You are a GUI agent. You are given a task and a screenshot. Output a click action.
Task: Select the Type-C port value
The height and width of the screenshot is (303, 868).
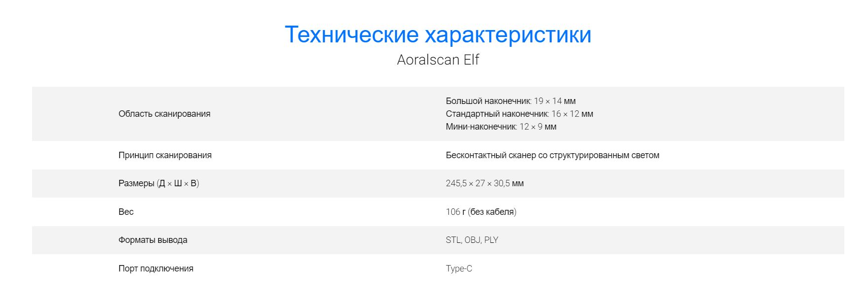point(459,269)
